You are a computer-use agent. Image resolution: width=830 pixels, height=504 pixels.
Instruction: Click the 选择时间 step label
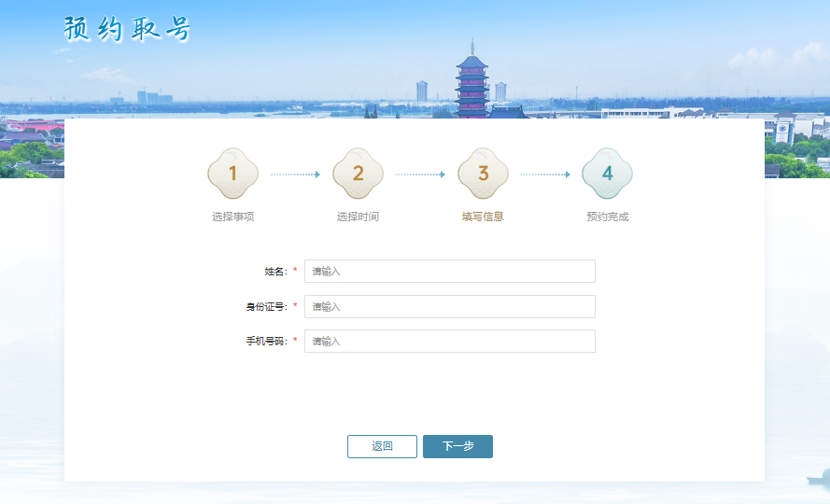click(358, 217)
